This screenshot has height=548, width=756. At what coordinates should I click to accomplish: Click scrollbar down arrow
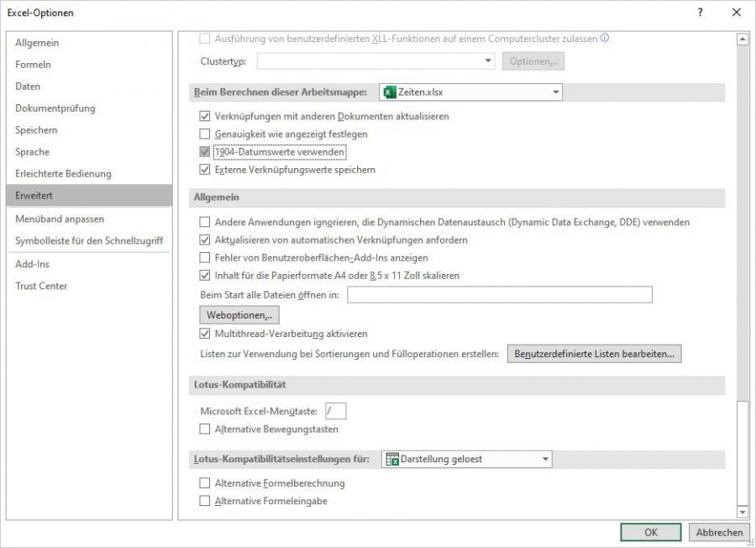click(742, 512)
